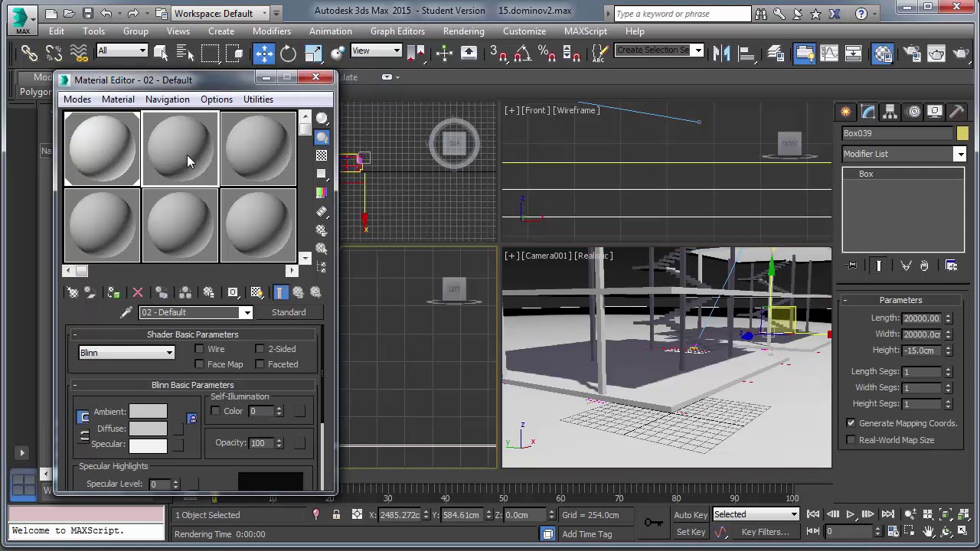Open the Selected key filter dropdown
Viewport: 980px width, 551px height.
click(756, 514)
